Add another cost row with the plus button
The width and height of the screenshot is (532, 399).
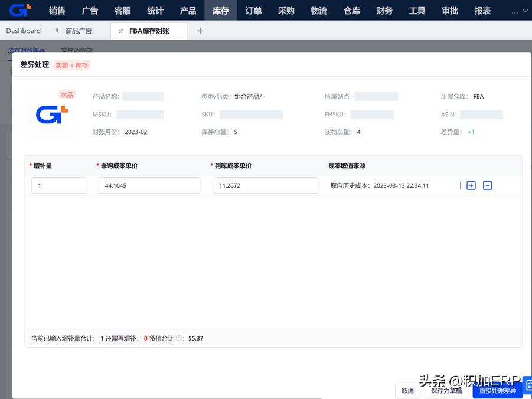[471, 185]
